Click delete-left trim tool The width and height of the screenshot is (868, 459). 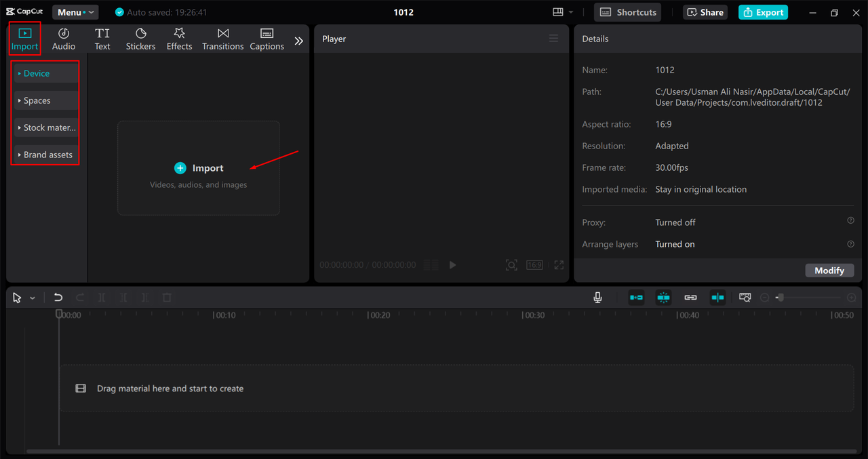pos(123,298)
